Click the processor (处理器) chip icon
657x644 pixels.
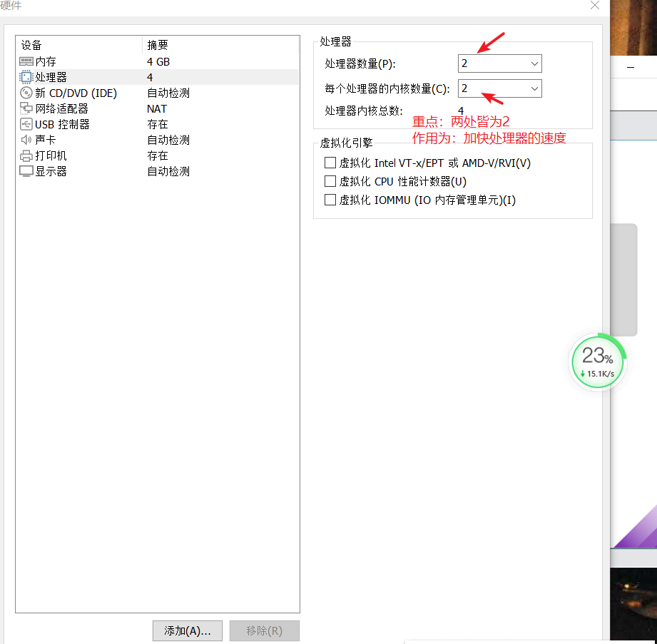pos(26,77)
